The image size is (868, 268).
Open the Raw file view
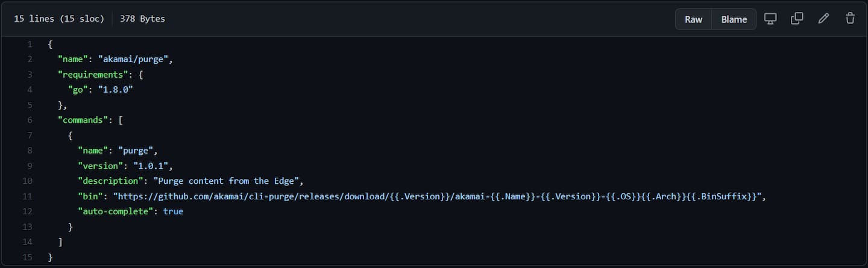tap(693, 19)
